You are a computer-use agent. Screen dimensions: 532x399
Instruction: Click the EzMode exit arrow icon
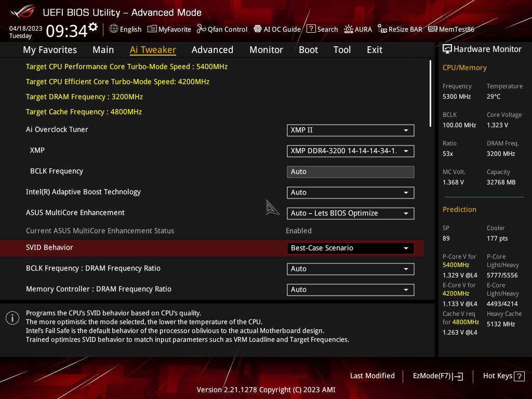tap(458, 376)
